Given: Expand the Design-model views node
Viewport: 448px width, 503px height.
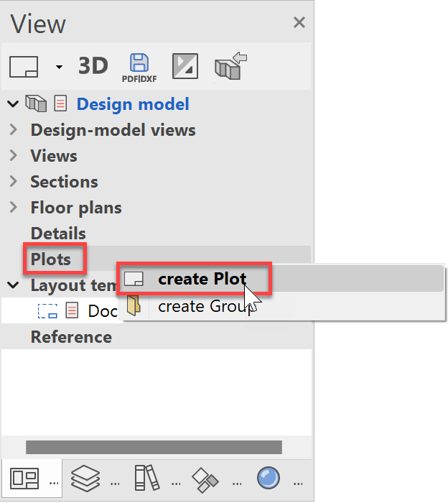Looking at the screenshot, I should coord(13,129).
